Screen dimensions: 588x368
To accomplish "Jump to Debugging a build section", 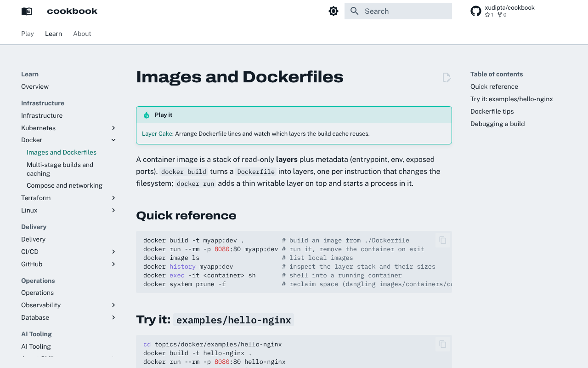I will (x=498, y=124).
